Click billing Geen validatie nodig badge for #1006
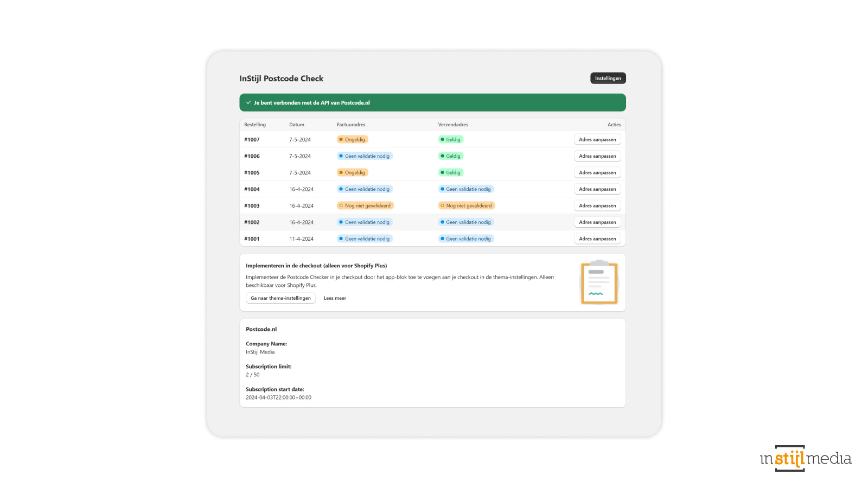 (365, 156)
